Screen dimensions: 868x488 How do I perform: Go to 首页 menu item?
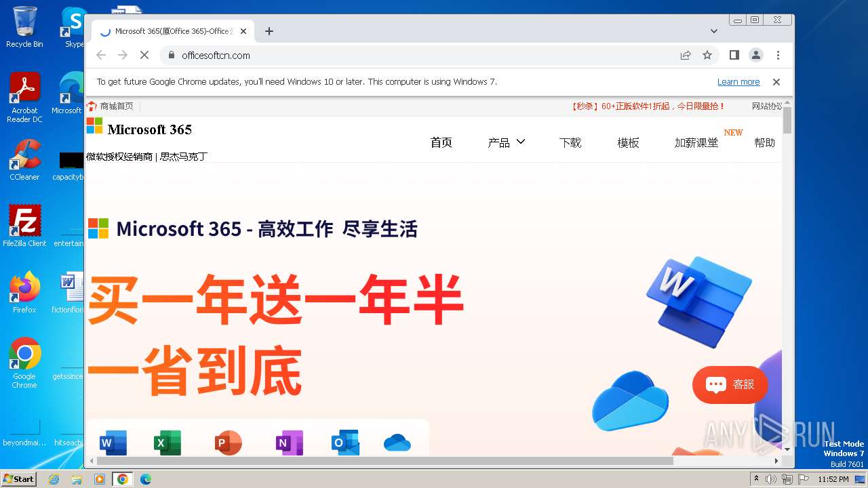[441, 142]
